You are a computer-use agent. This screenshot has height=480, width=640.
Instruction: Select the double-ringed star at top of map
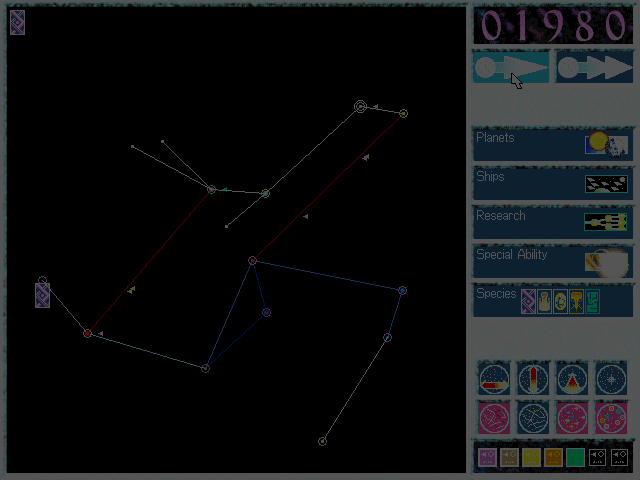point(360,107)
